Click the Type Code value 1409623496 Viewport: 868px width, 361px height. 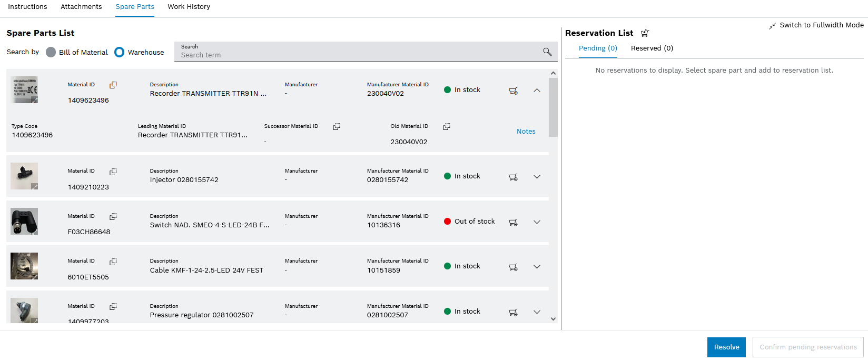(32, 135)
